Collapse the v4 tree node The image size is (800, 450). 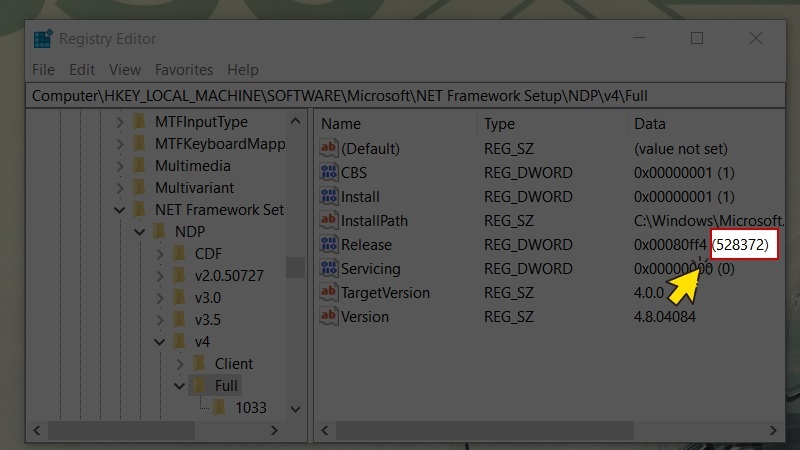[x=160, y=342]
